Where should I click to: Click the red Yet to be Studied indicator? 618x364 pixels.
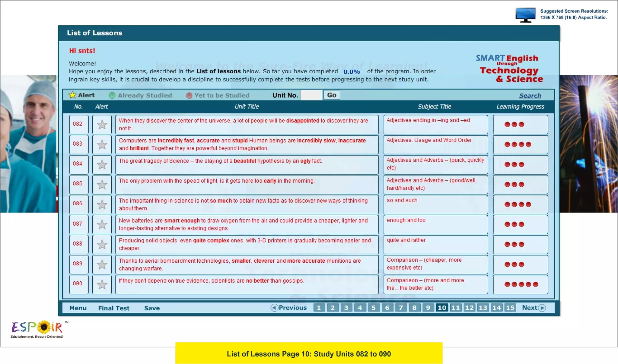(189, 95)
